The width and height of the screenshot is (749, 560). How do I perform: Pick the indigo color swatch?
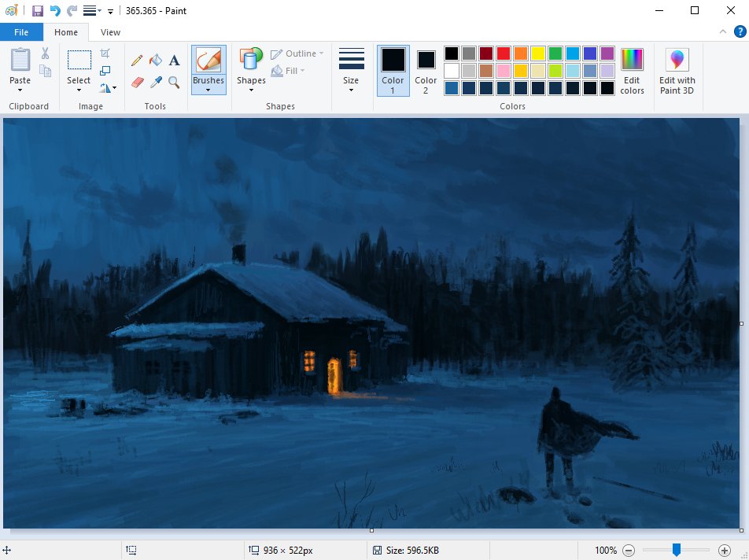click(590, 53)
